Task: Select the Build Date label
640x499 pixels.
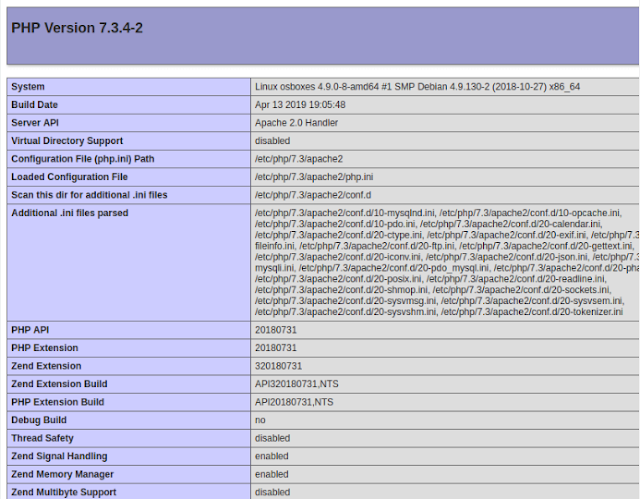Action: coord(34,104)
